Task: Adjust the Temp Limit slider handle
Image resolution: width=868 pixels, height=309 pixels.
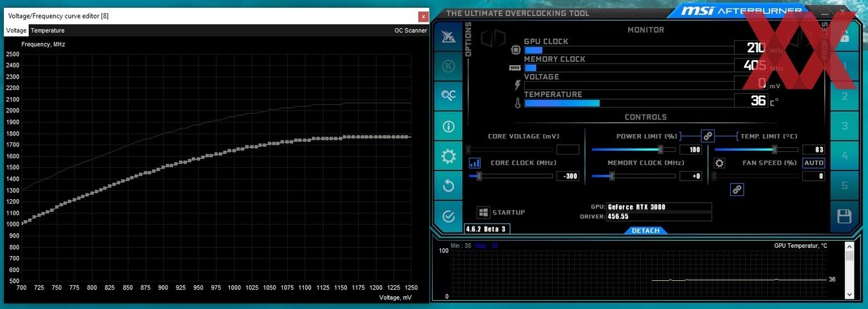Action: 774,149
